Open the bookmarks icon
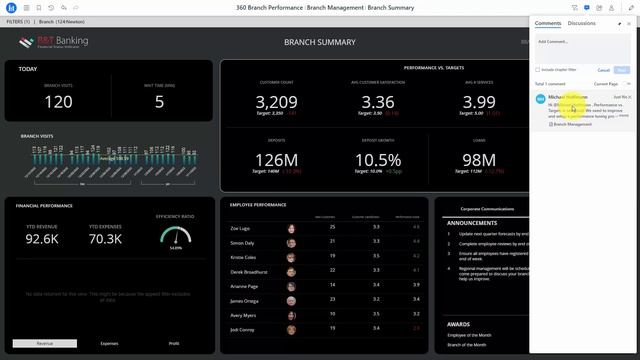This screenshot has width=640, height=360. pos(39,8)
